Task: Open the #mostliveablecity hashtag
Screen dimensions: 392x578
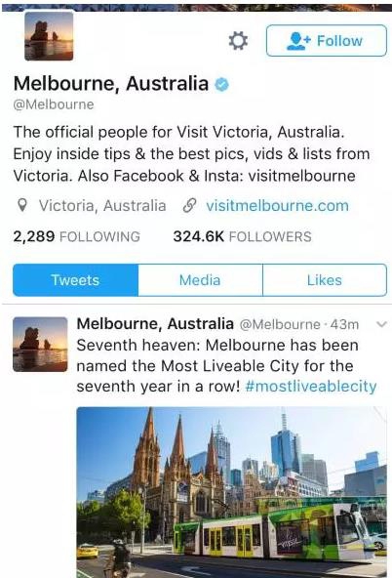Action: pos(311,387)
